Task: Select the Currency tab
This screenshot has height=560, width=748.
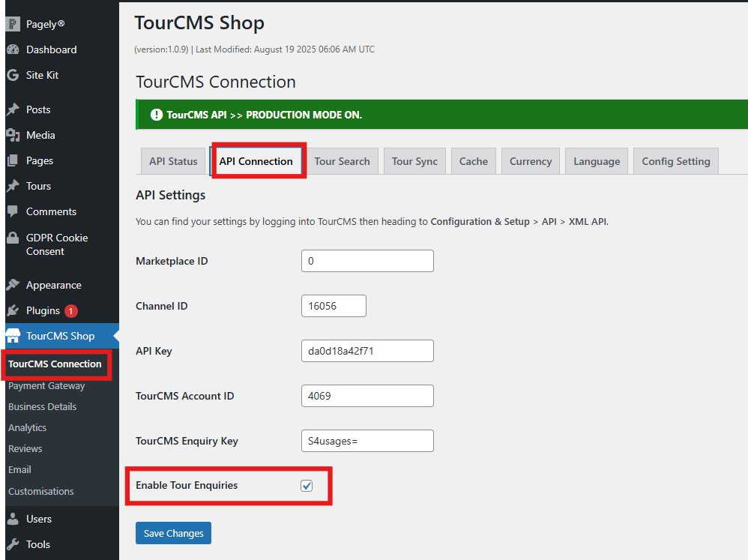Action: (x=531, y=161)
